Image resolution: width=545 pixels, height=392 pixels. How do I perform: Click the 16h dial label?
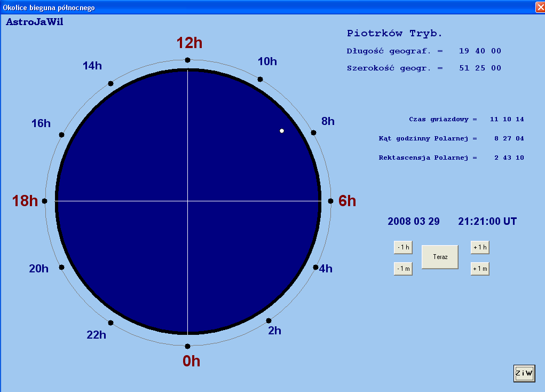point(41,123)
